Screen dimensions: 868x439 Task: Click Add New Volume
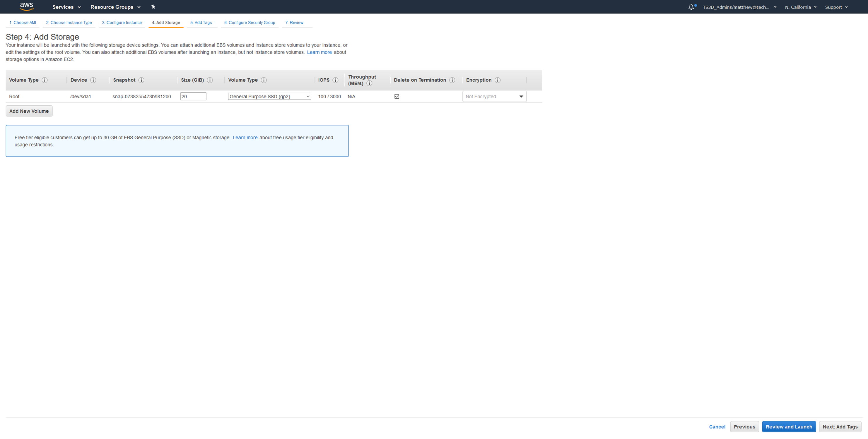point(29,111)
